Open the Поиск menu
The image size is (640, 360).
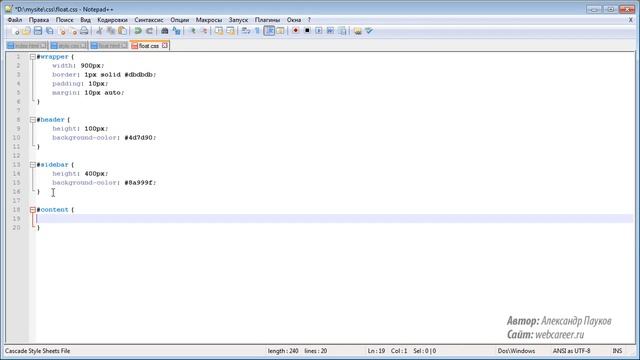click(x=64, y=20)
